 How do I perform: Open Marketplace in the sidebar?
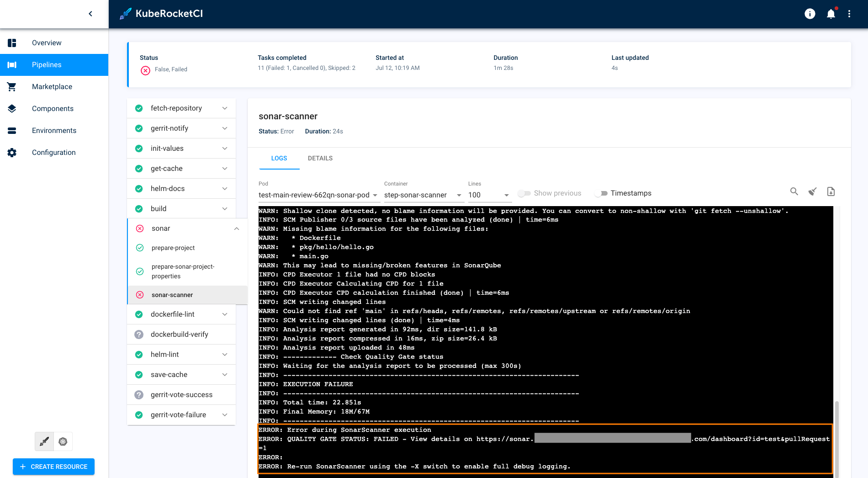[x=52, y=87]
